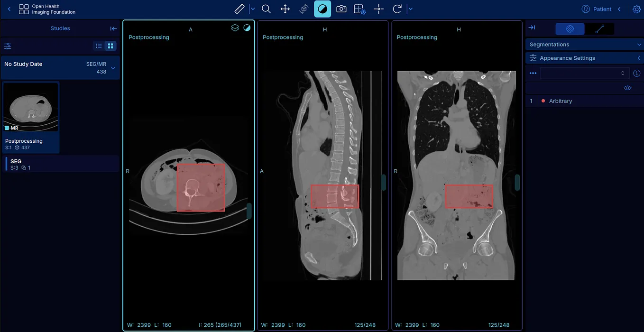644x332 pixels.
Task: Select the Window Level contrast tool
Action: 322,9
